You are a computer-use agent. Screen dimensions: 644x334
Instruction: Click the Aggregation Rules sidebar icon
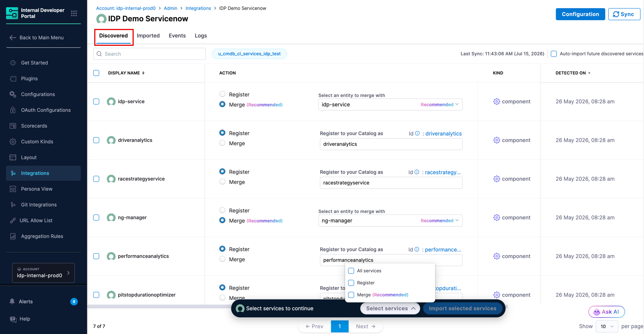[13, 236]
